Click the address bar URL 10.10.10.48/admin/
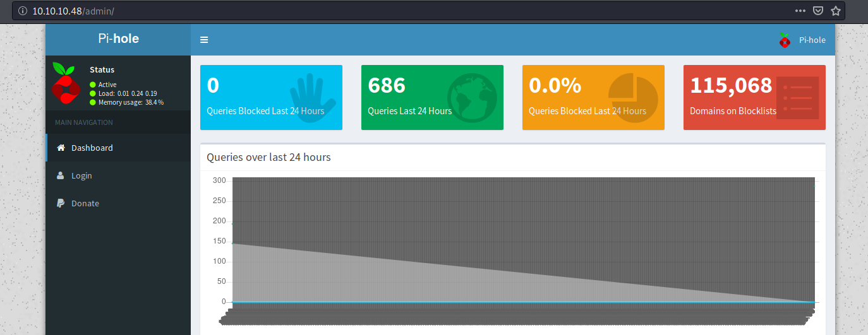 [x=73, y=11]
